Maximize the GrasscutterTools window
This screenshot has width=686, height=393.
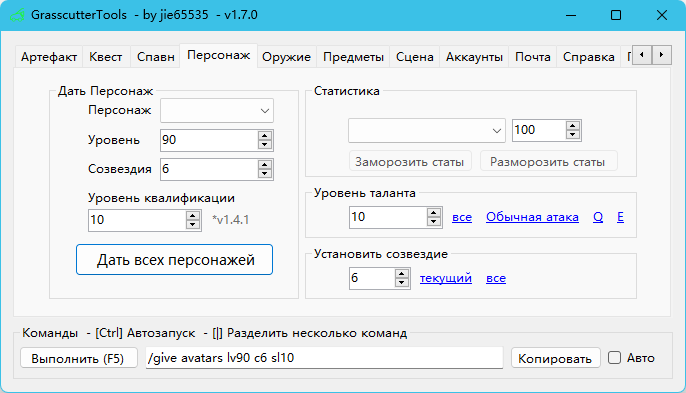pyautogui.click(x=616, y=15)
